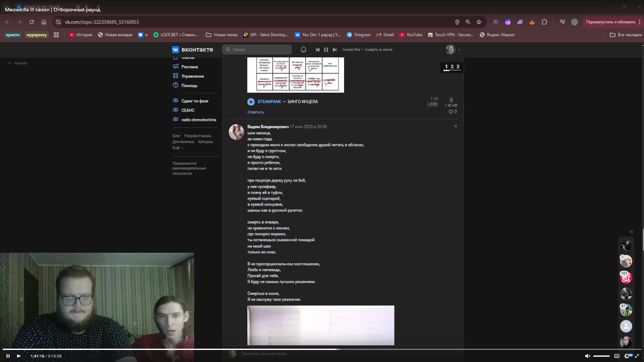
Task: Download the audio file icon
Action: 451,99
